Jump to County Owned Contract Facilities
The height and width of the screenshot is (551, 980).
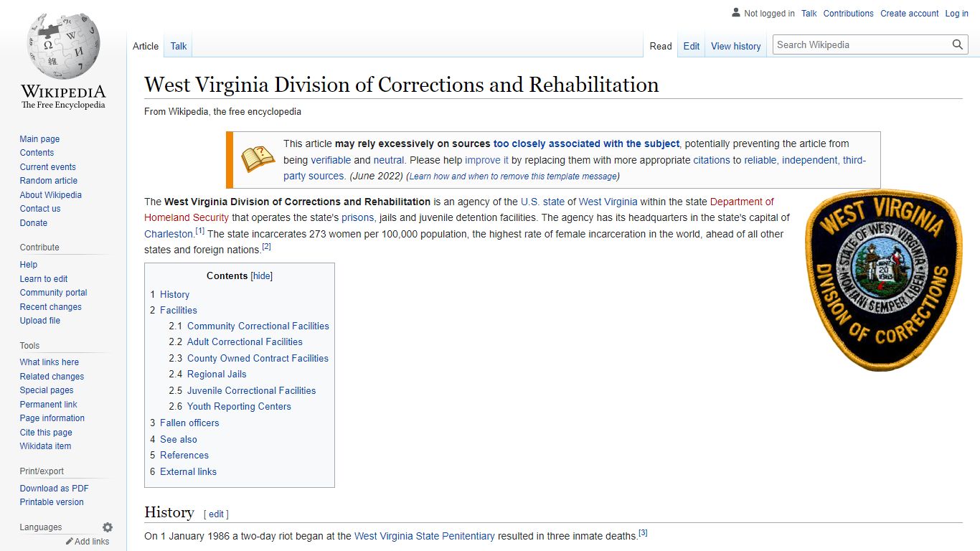point(258,359)
